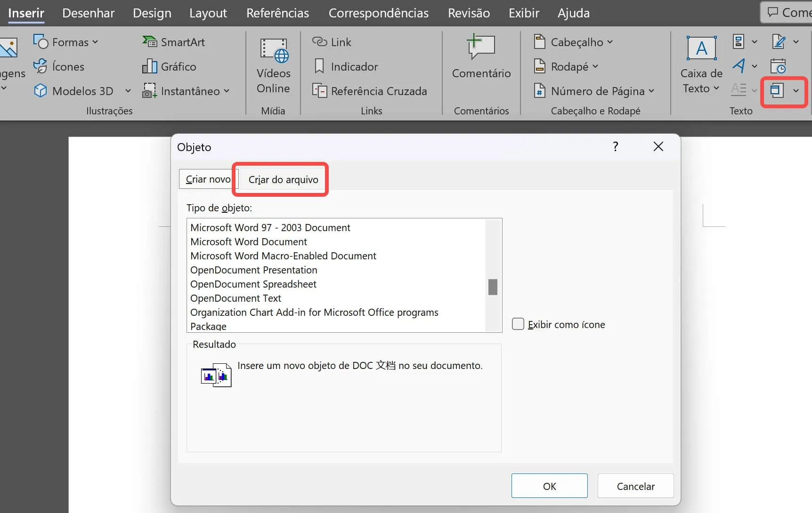812x513 pixels.
Task: Open the Modelos 3D dropdown arrow
Action: click(x=128, y=91)
